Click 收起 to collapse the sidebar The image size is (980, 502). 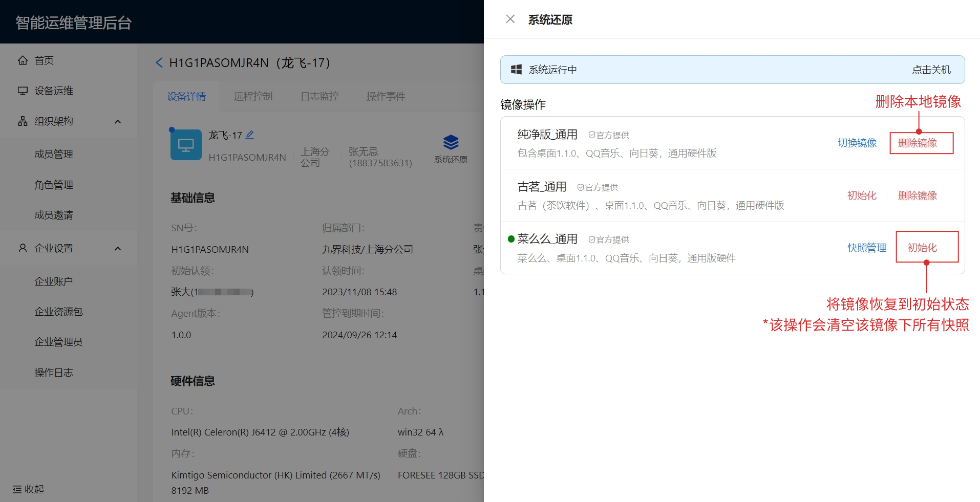pos(29,489)
